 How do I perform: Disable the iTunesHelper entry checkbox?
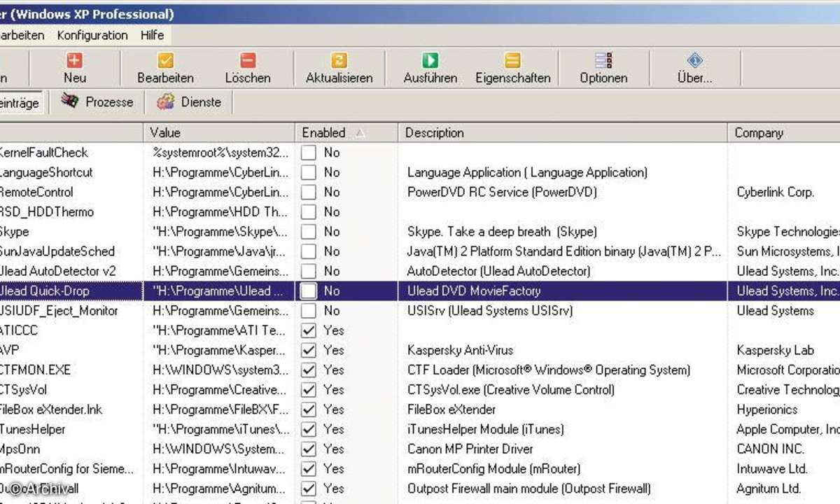tap(308, 429)
